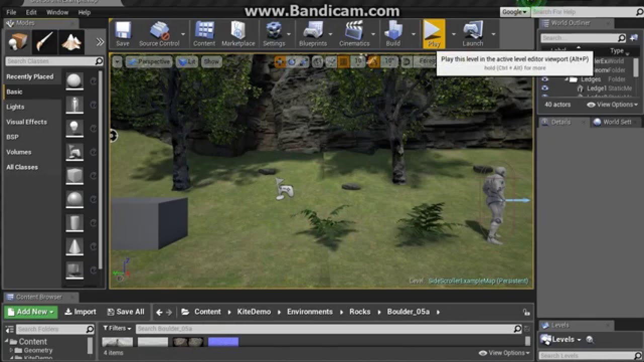Open the Perspective view dropdown
The width and height of the screenshot is (644, 362).
(149, 62)
